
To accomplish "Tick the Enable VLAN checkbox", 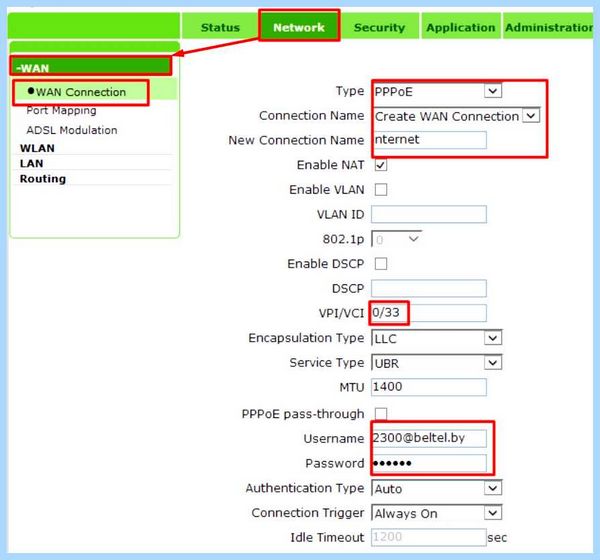I will click(381, 189).
